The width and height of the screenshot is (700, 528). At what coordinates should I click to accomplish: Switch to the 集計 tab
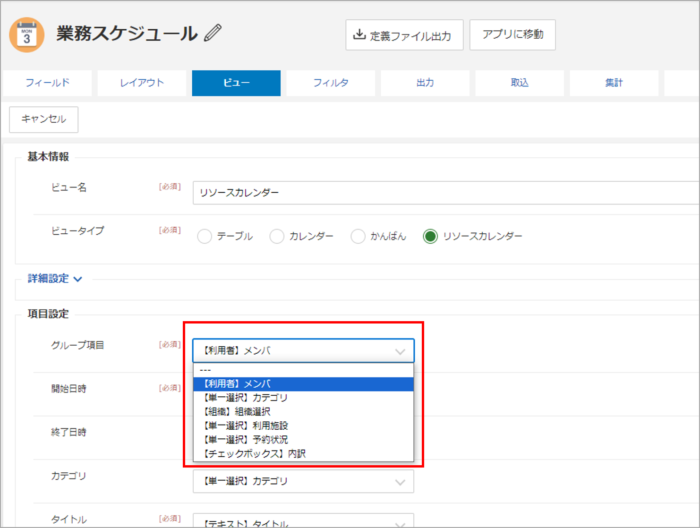(x=614, y=83)
